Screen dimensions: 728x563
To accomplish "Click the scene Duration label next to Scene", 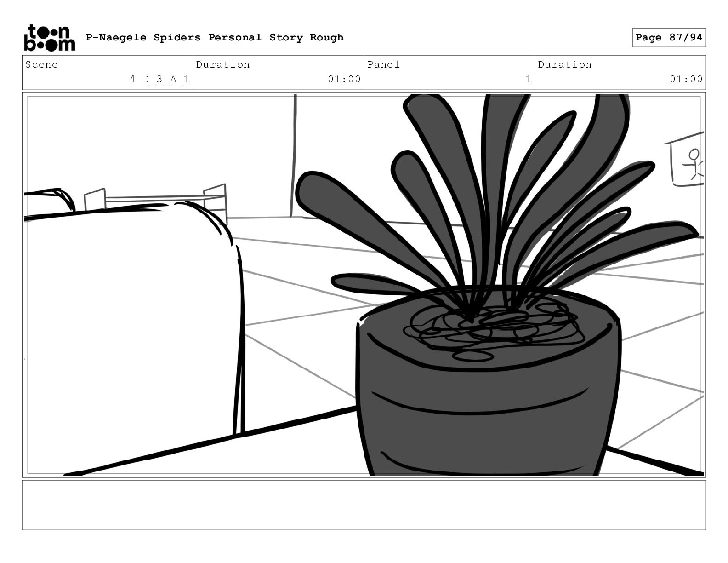I will coord(223,64).
